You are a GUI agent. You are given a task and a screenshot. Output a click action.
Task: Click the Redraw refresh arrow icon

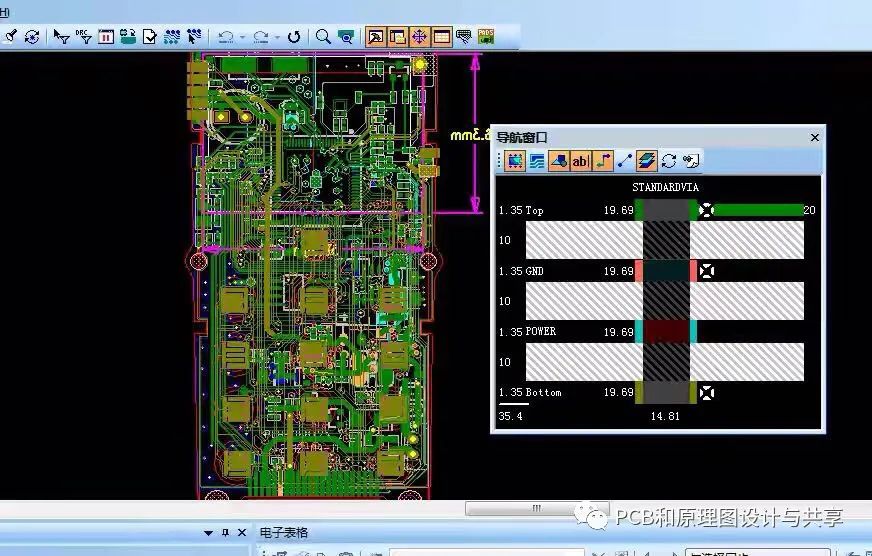pyautogui.click(x=294, y=37)
